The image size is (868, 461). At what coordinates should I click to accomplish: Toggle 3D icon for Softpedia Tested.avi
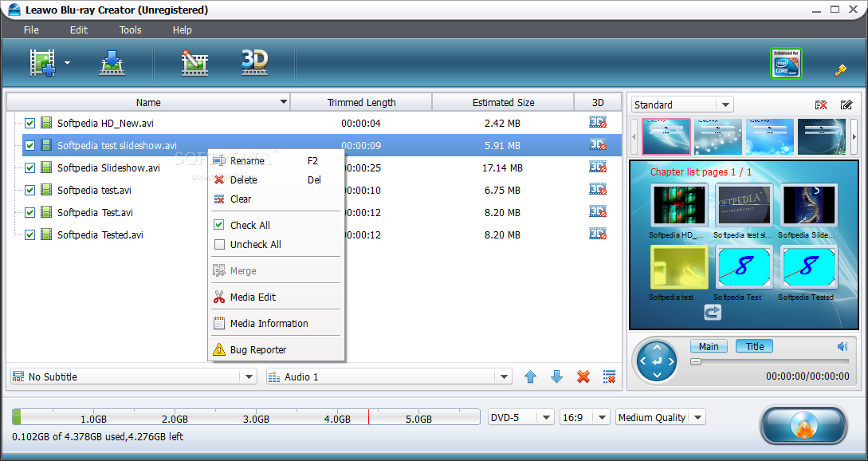click(598, 234)
